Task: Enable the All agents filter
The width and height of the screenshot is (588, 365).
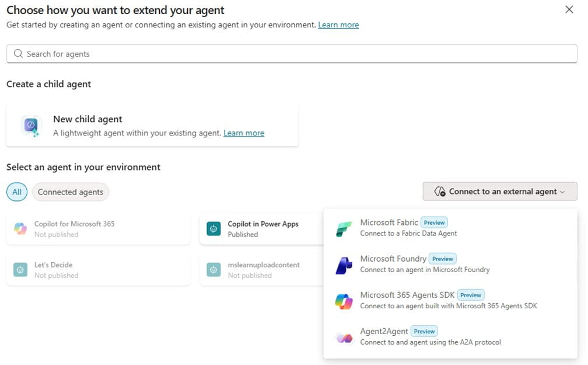Action: (16, 192)
